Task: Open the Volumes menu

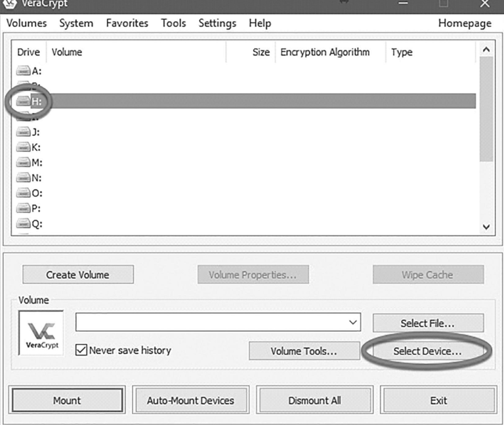Action: [x=26, y=23]
